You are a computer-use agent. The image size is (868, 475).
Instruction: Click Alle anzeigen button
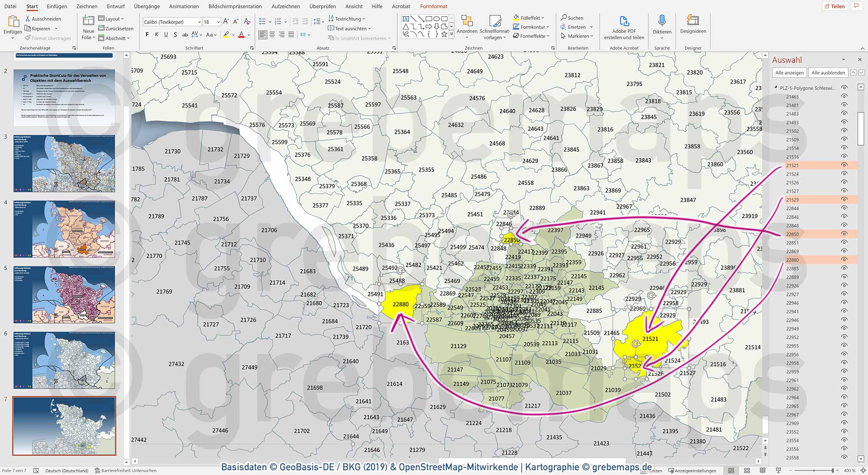point(789,73)
